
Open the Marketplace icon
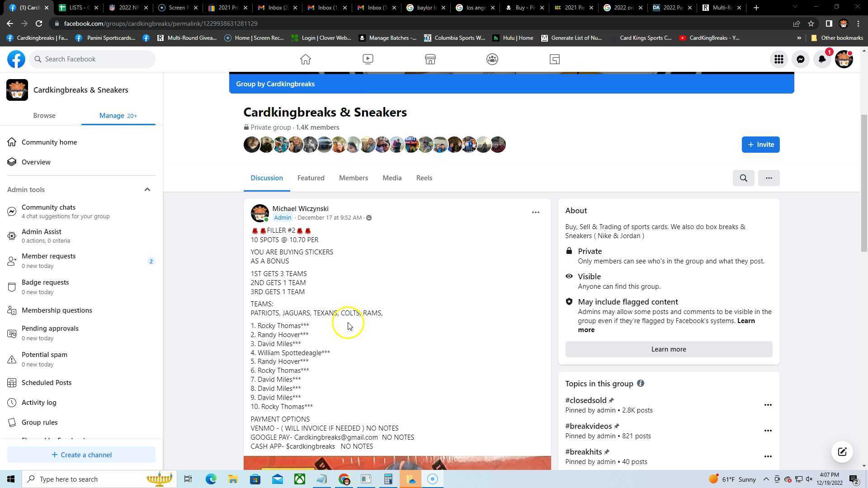[430, 59]
